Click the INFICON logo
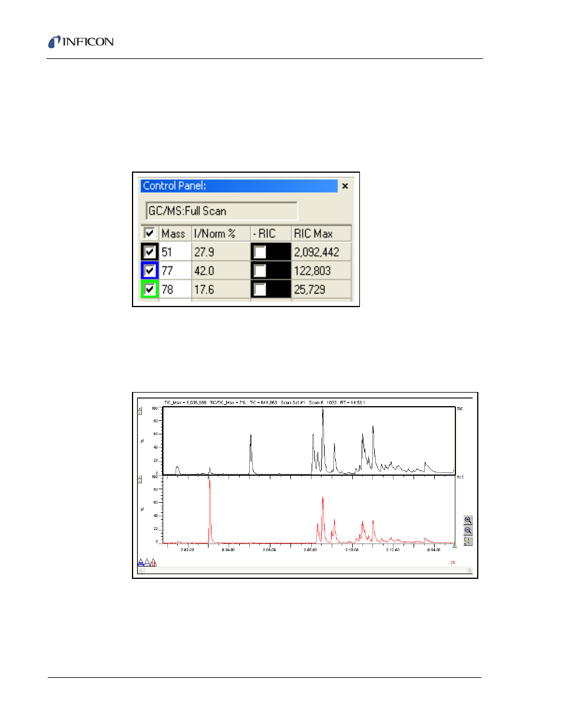The width and height of the screenshot is (562, 728). [x=81, y=42]
